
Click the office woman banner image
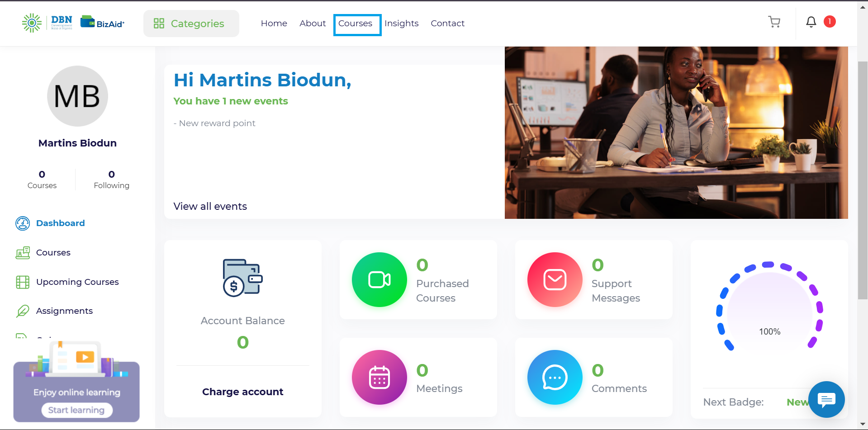(676, 132)
